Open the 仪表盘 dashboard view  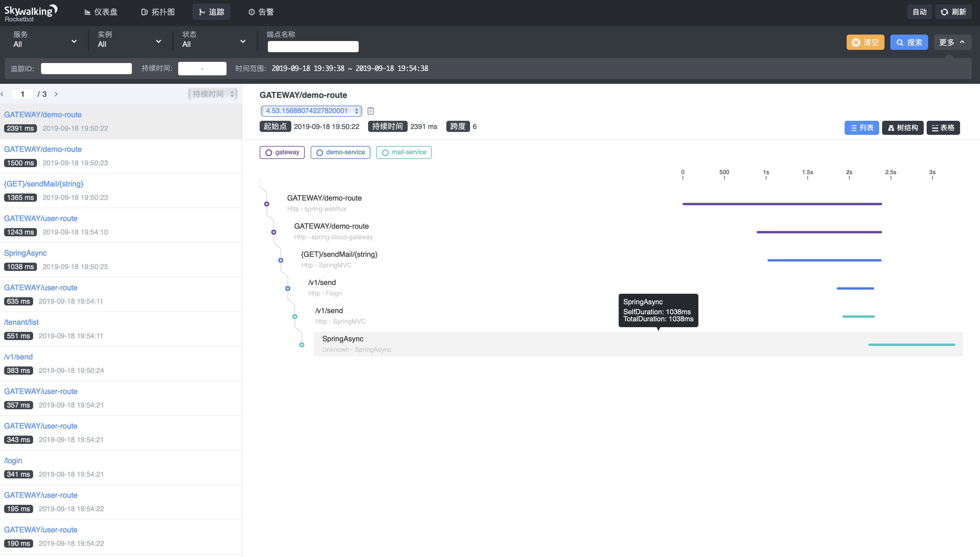point(101,12)
